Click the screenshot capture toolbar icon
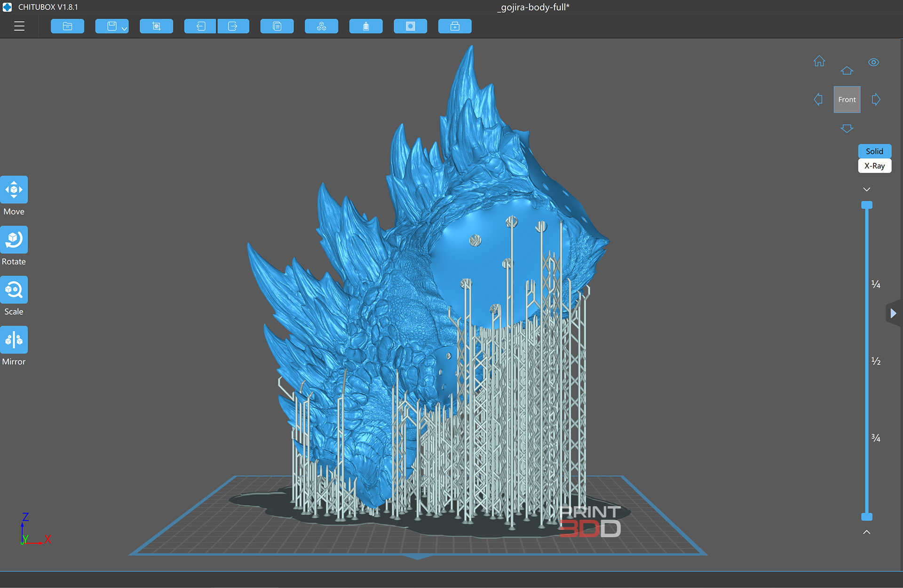Screen dimensions: 903x588 156,26
